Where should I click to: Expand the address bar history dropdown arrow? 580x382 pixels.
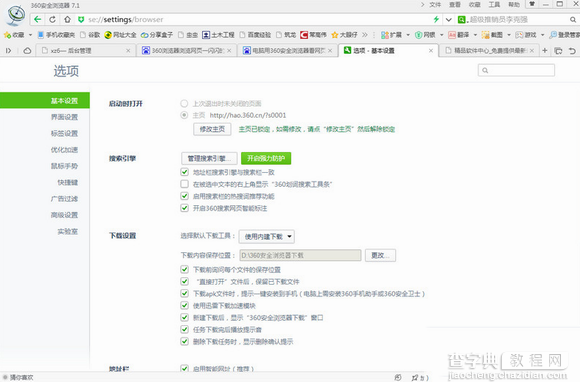tap(448, 20)
